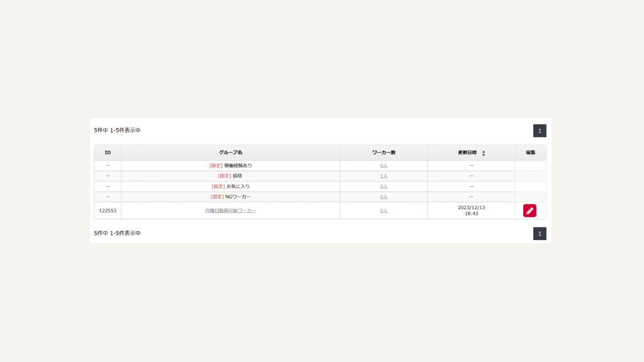Click the 2023/12/13 18:43 timestamp cell
Screen dimensions: 644x362
tap(472, 211)
